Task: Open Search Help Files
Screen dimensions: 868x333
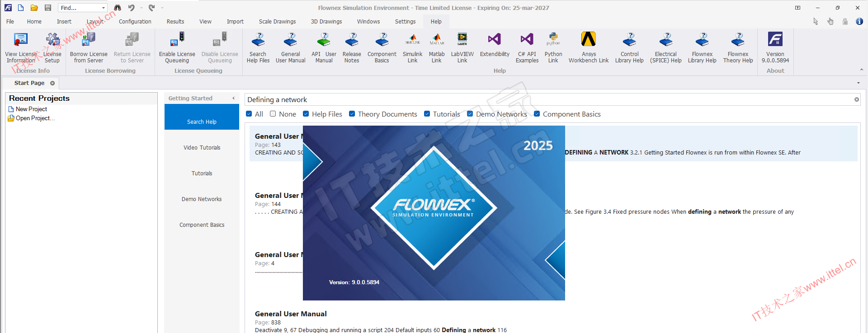Action: click(258, 47)
